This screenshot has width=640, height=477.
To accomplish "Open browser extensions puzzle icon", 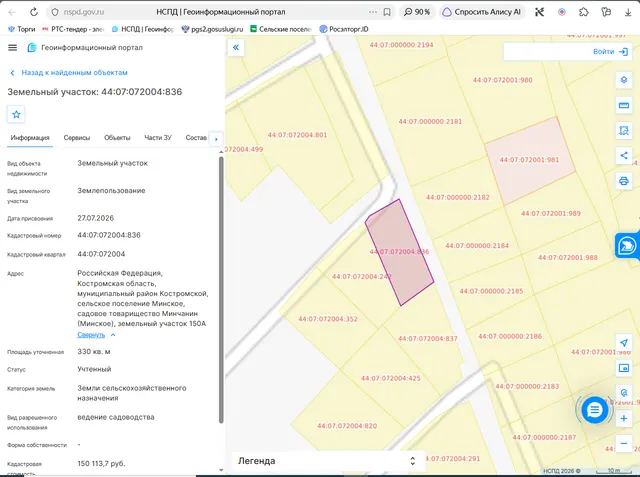I will (x=584, y=12).
